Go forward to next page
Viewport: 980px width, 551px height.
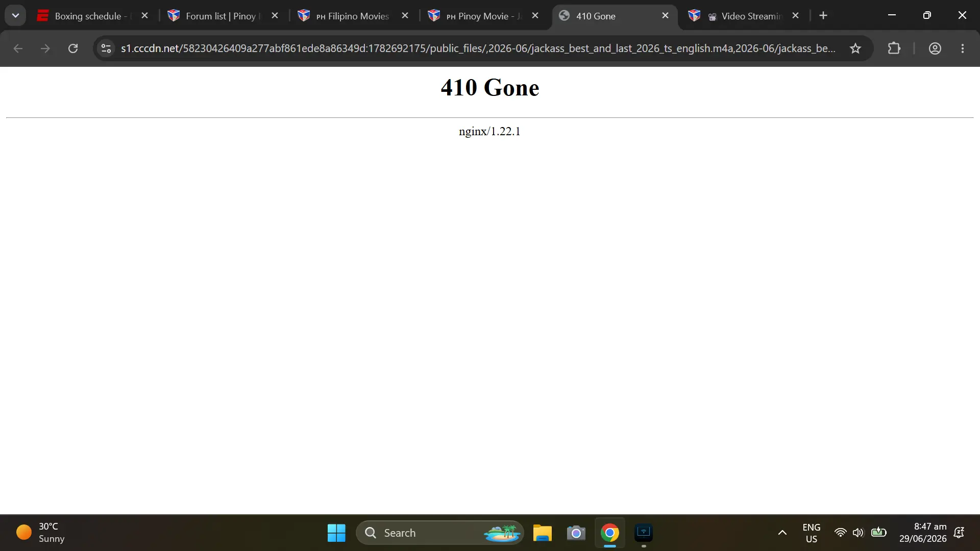click(45, 48)
